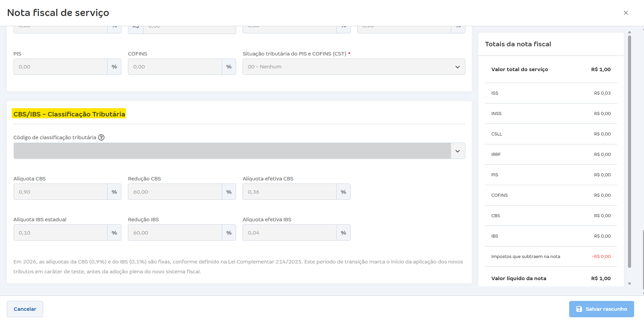Click the CSLL row label in totals
Screen dimensions: 644x321
[x=497, y=134]
